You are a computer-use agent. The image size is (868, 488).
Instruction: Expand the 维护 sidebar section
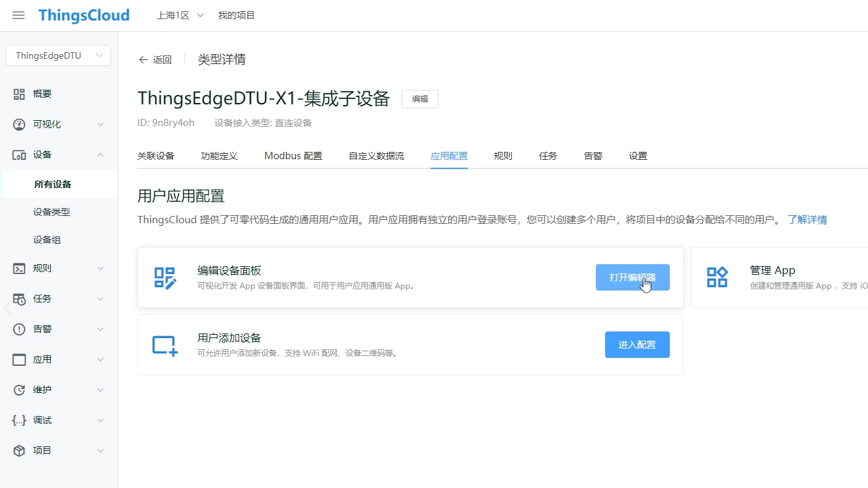click(100, 390)
